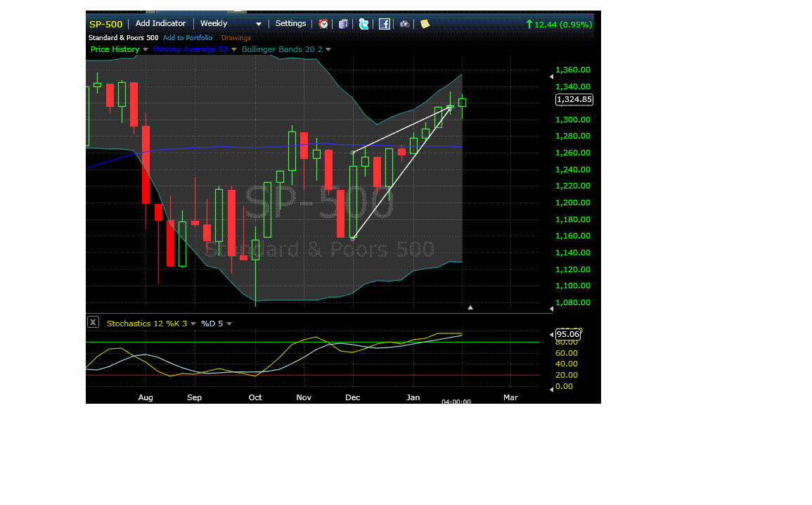The height and width of the screenshot is (505, 812).
Task: Click the upper endpoint handle of the drawn trendline
Action: [353, 153]
